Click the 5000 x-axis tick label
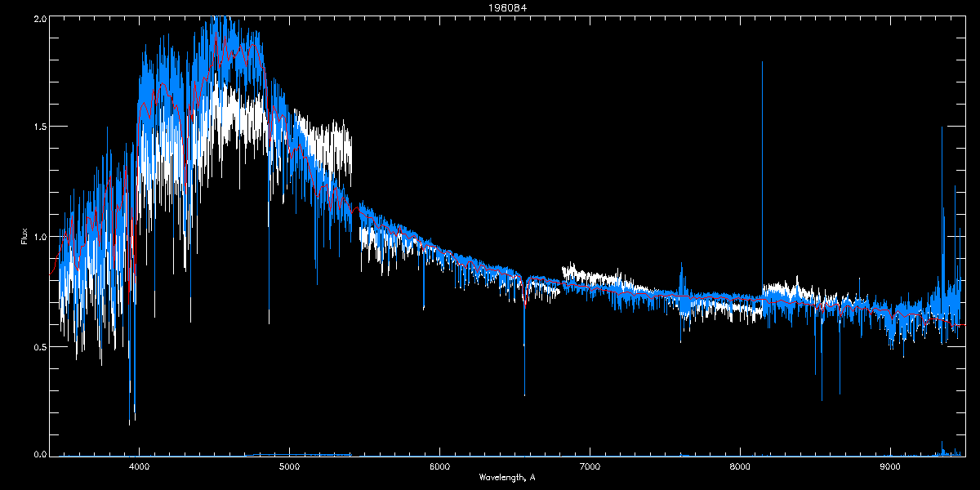This screenshot has height=490, width=980. tap(289, 467)
